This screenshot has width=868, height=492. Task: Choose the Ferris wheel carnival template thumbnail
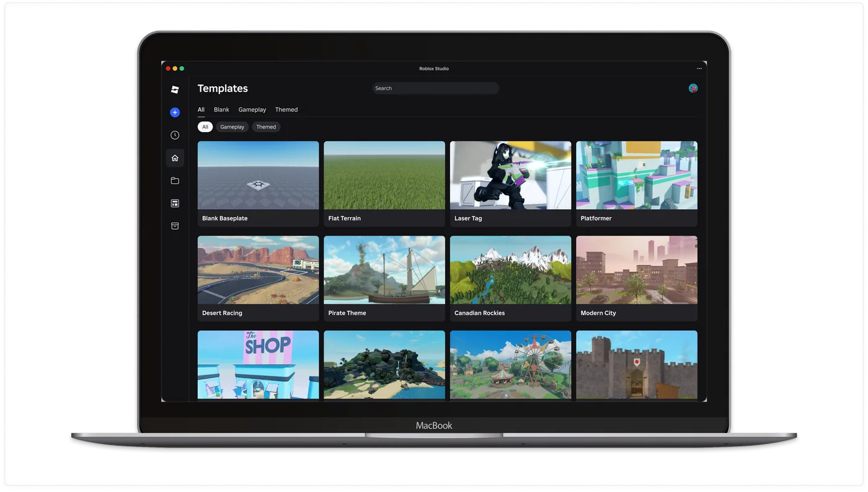[x=511, y=365]
